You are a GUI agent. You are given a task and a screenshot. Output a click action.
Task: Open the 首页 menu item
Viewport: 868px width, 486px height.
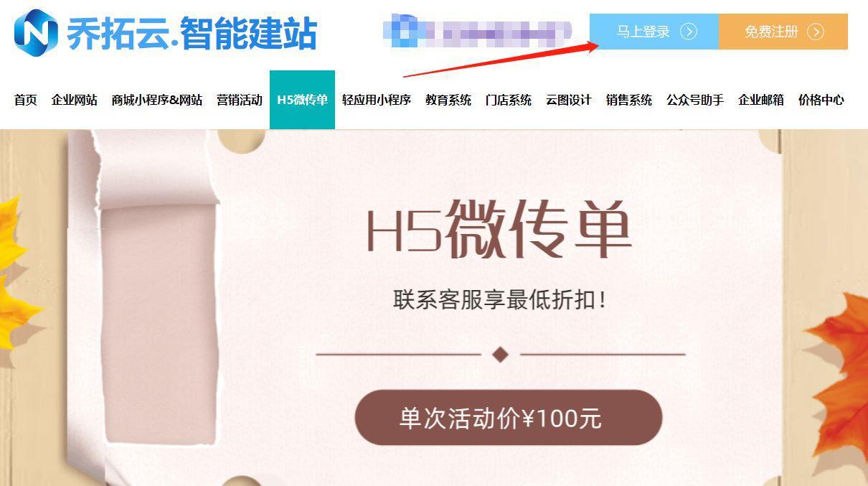26,100
